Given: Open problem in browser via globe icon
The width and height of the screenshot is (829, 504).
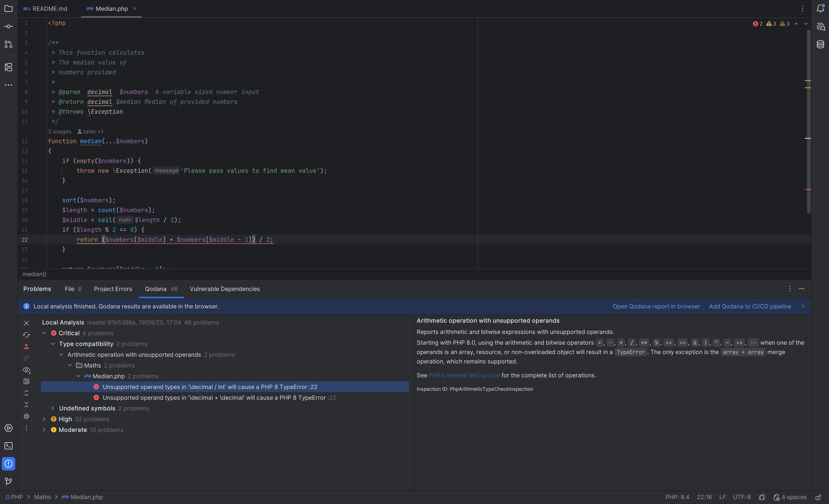Looking at the screenshot, I should pos(26,416).
